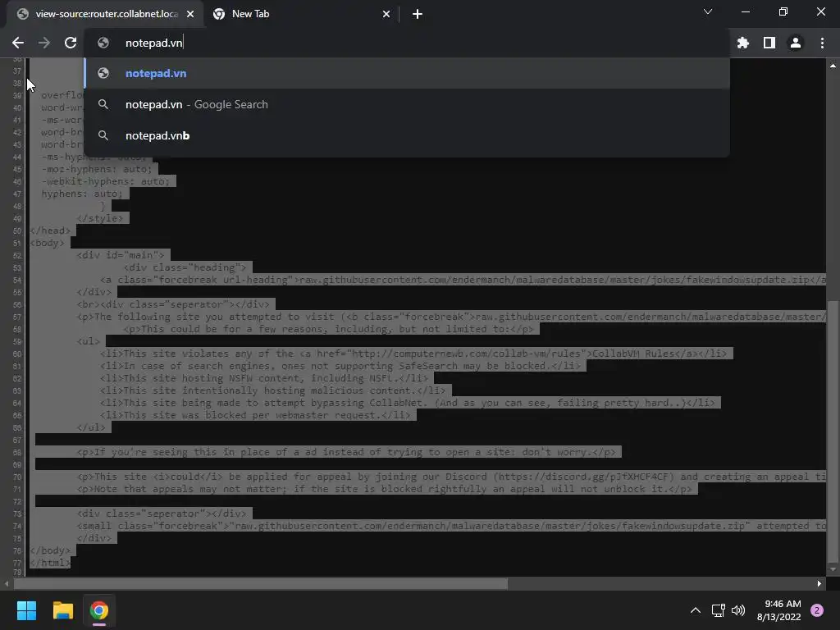The width and height of the screenshot is (840, 630).
Task: Switch to the view-source:router.collabnet tab
Action: tap(106, 14)
